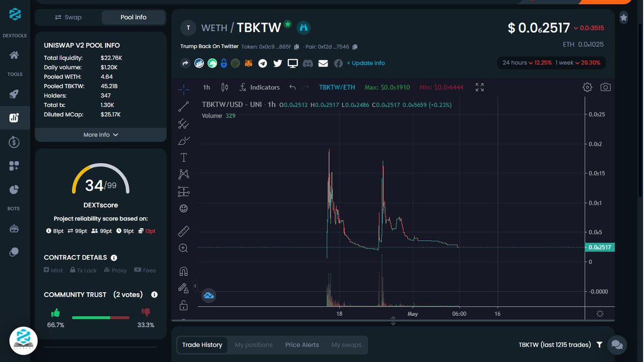
Task: Select the crosshair cursor chart tool
Action: tap(184, 89)
